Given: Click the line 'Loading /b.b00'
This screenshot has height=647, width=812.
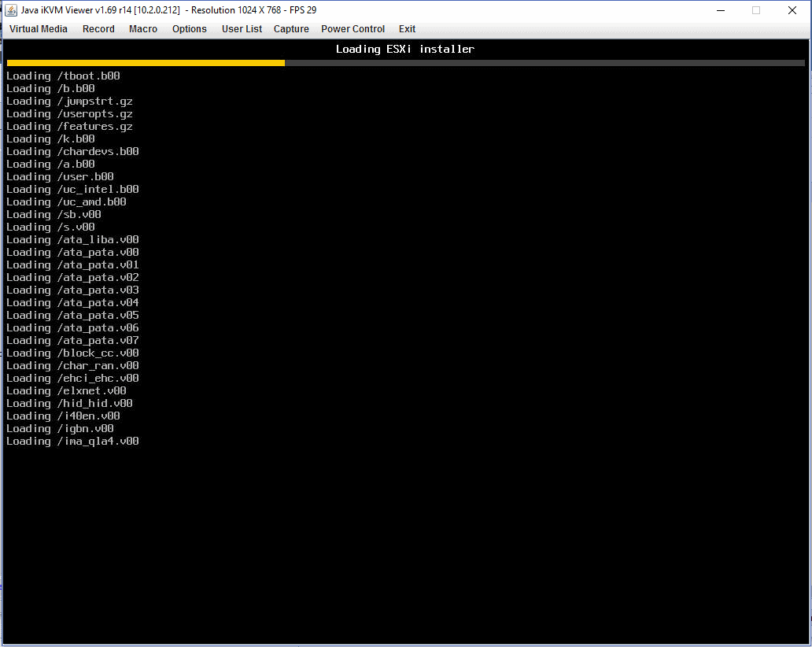Looking at the screenshot, I should coord(50,89).
